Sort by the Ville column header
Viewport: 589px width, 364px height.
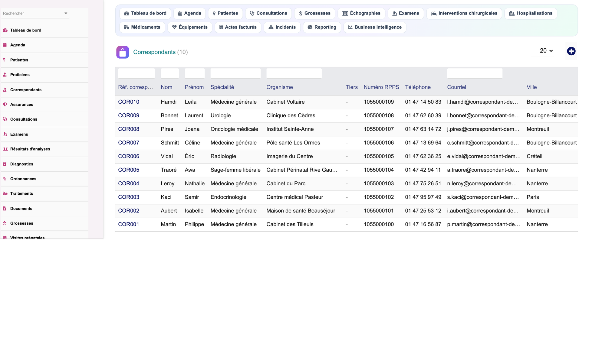[x=531, y=87]
